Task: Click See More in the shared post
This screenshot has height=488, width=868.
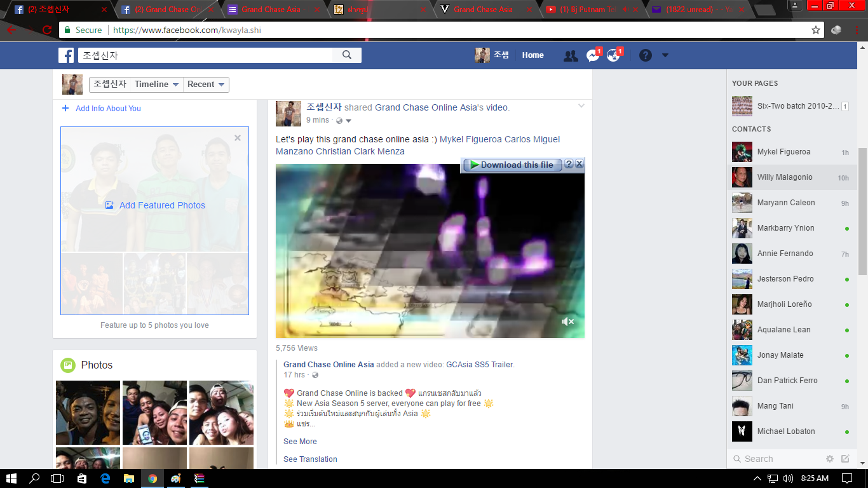Action: click(x=300, y=442)
